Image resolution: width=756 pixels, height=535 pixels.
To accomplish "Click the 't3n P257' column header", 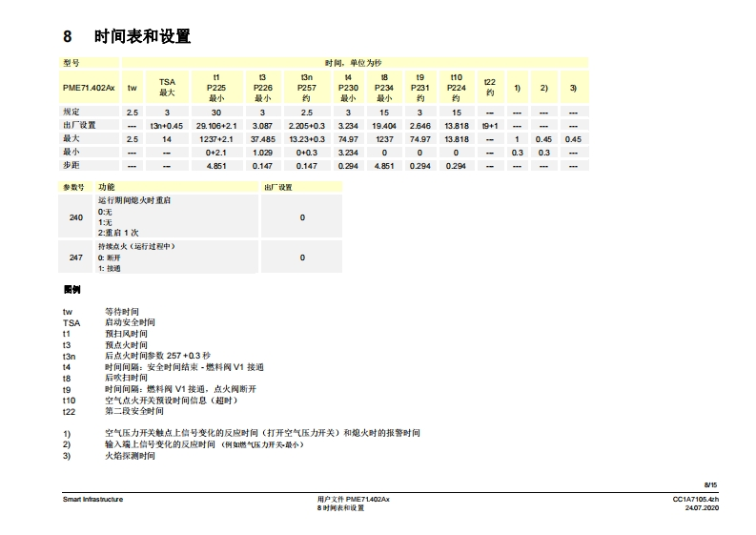I will (x=307, y=87).
